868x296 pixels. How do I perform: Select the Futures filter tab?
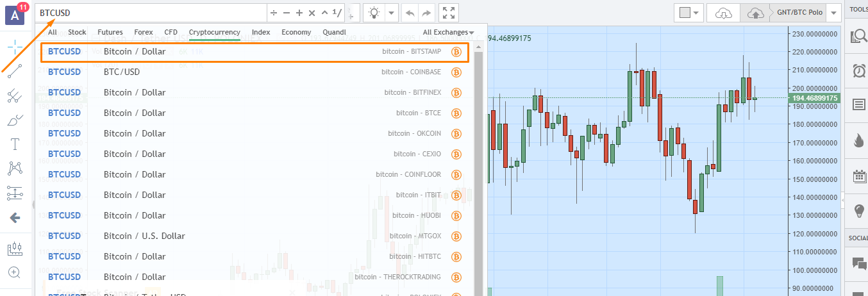tap(110, 32)
